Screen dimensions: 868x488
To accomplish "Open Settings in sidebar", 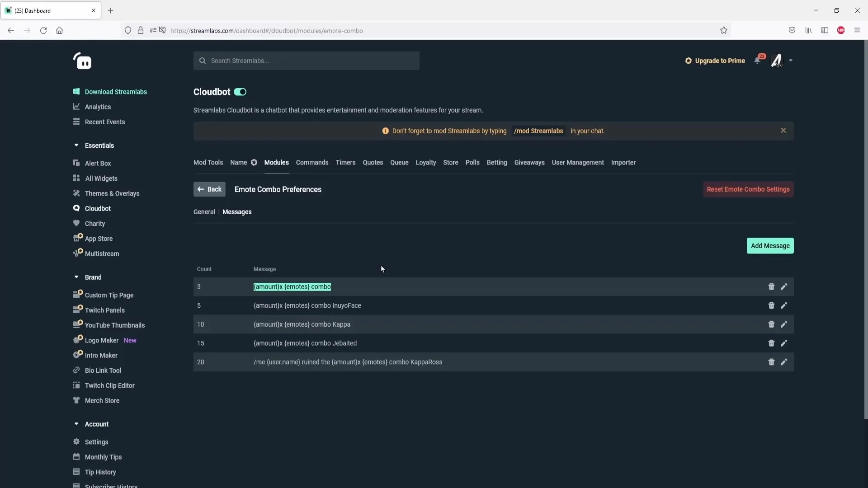I will point(96,442).
